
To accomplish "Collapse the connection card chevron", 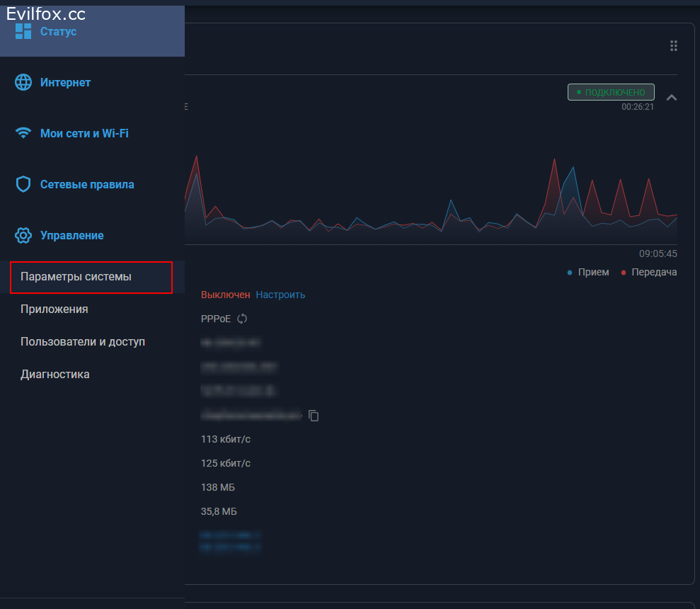I will point(672,98).
